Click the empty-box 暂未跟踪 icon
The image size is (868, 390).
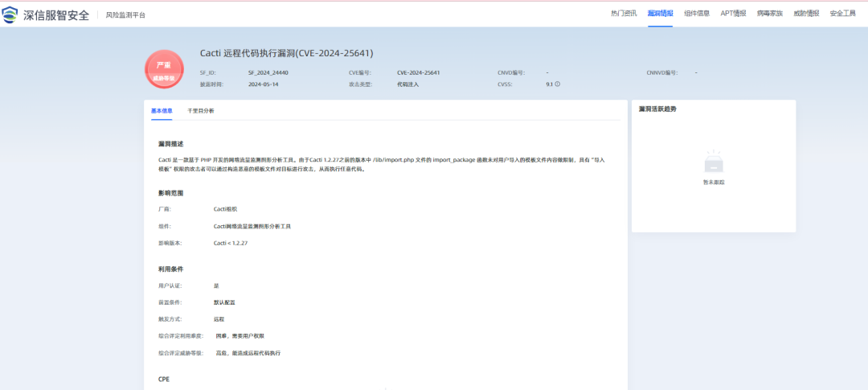[x=714, y=163]
